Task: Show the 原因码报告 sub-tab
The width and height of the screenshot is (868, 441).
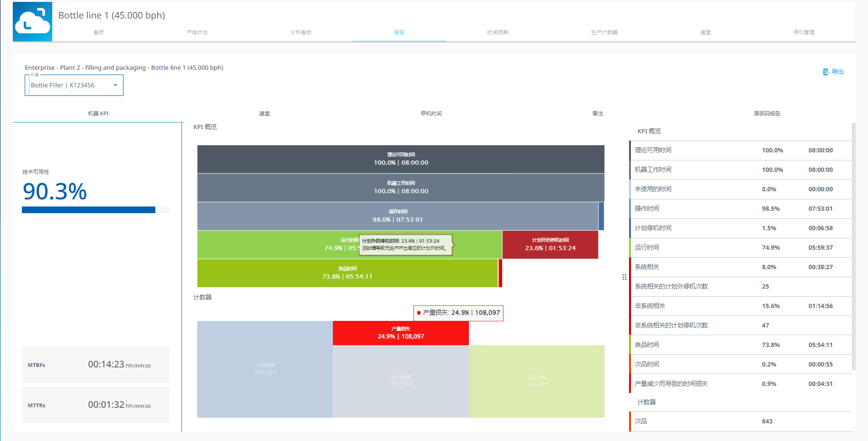Action: pyautogui.click(x=767, y=113)
